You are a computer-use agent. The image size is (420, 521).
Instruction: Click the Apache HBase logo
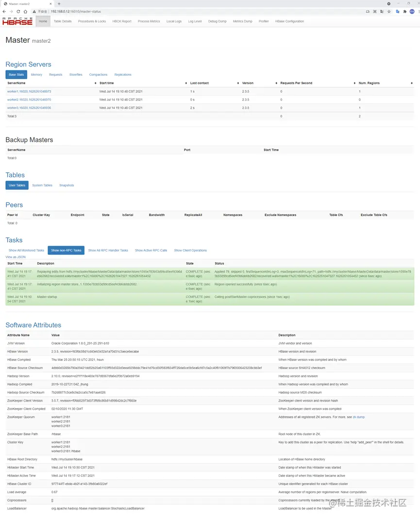click(x=17, y=21)
